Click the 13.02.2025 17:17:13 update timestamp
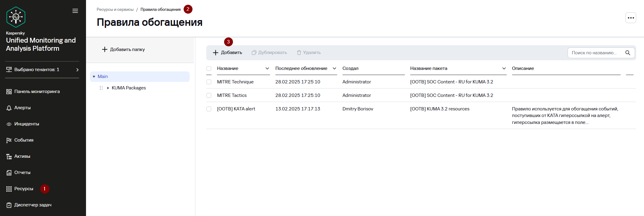The height and width of the screenshot is (216, 644). (298, 109)
